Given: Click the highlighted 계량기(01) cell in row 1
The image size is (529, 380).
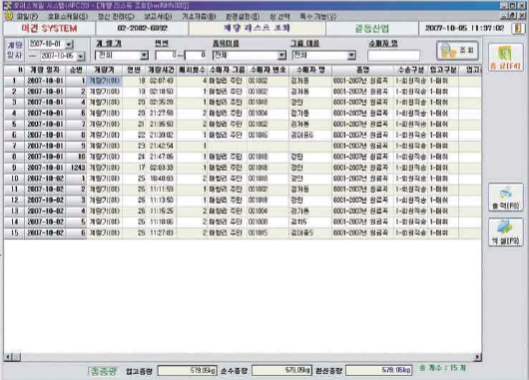Looking at the screenshot, I should tap(105, 81).
